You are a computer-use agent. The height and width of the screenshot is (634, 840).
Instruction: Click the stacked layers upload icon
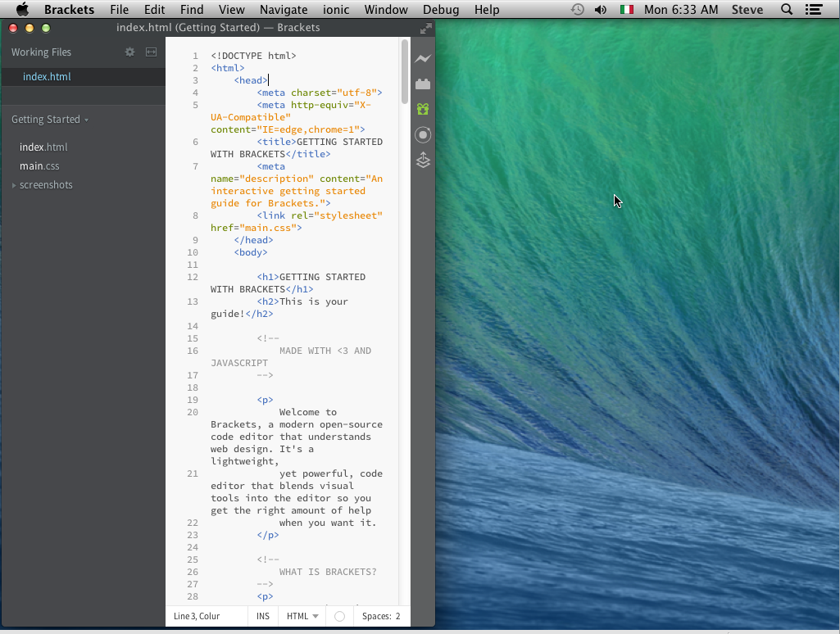pyautogui.click(x=423, y=160)
